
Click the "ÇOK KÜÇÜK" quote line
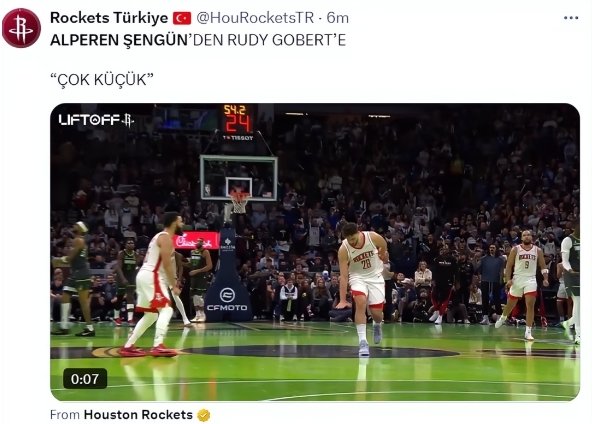pos(102,80)
